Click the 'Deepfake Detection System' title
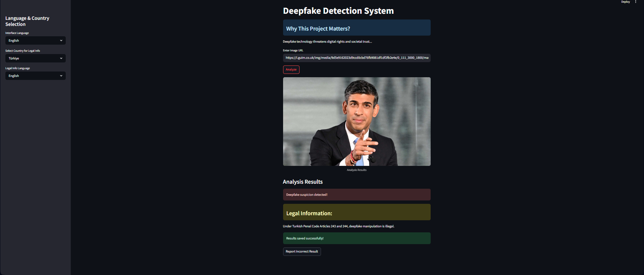Screen dimensions: 644x275 click(x=338, y=11)
